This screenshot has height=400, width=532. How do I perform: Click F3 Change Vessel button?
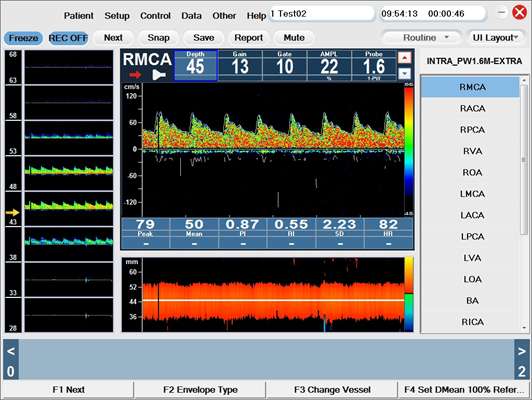pyautogui.click(x=332, y=389)
